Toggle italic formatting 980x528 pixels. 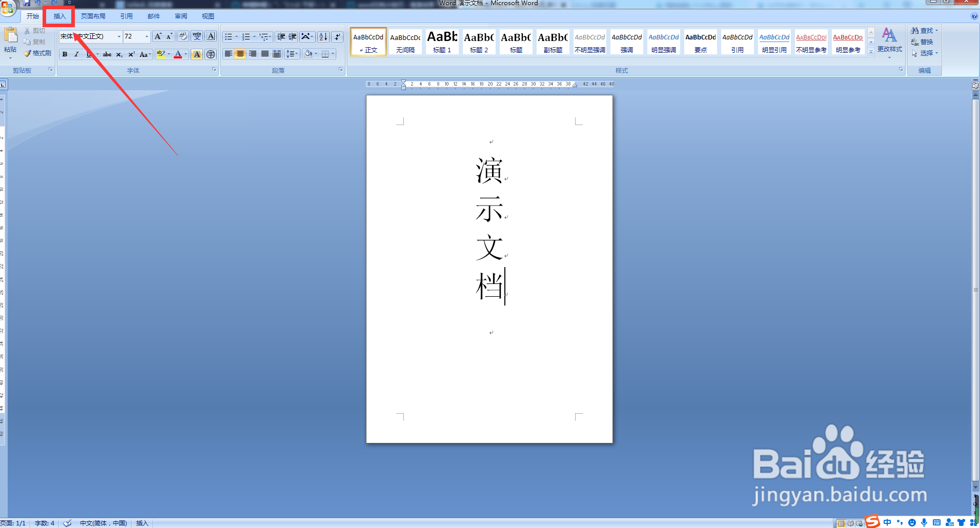76,54
